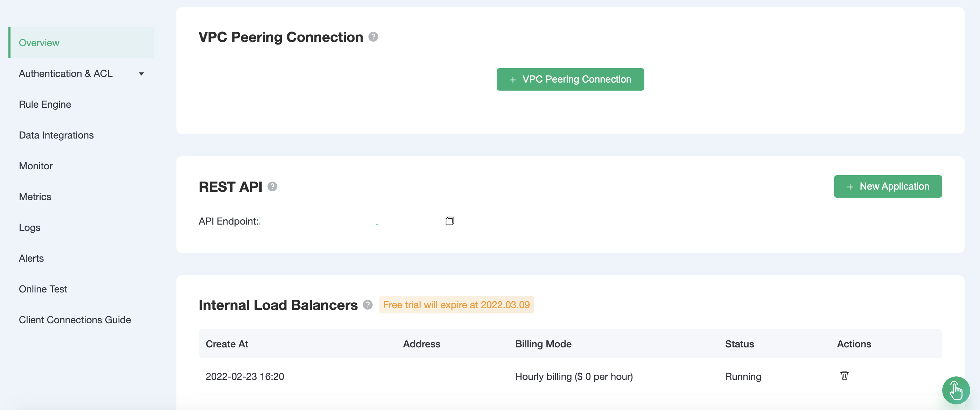The width and height of the screenshot is (980, 410).
Task: Select Monitor in the sidebar
Action: click(x=36, y=166)
